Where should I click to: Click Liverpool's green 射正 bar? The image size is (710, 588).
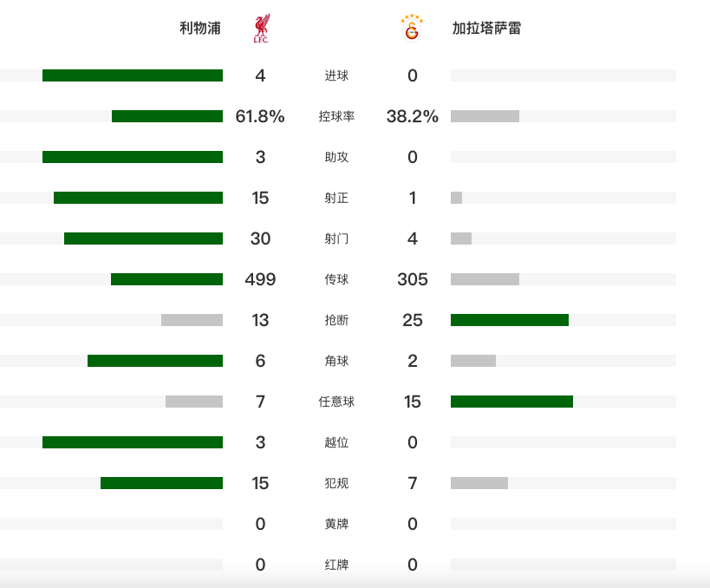click(138, 198)
